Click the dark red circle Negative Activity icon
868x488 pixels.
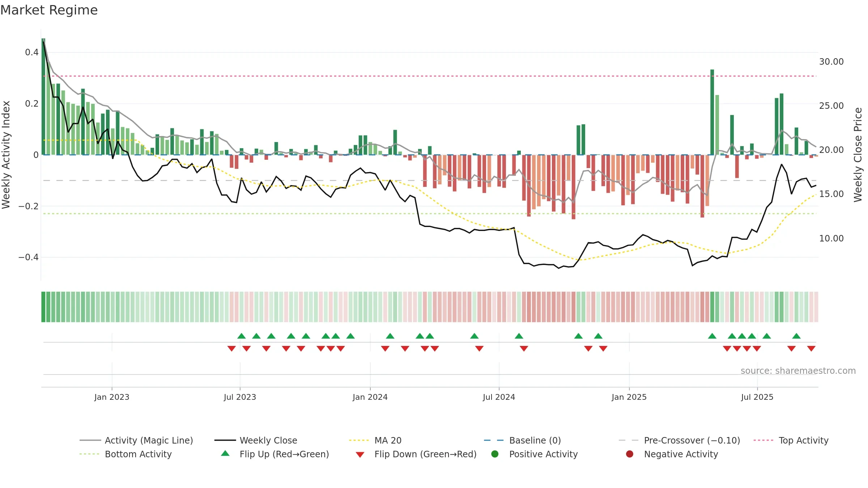click(x=630, y=454)
